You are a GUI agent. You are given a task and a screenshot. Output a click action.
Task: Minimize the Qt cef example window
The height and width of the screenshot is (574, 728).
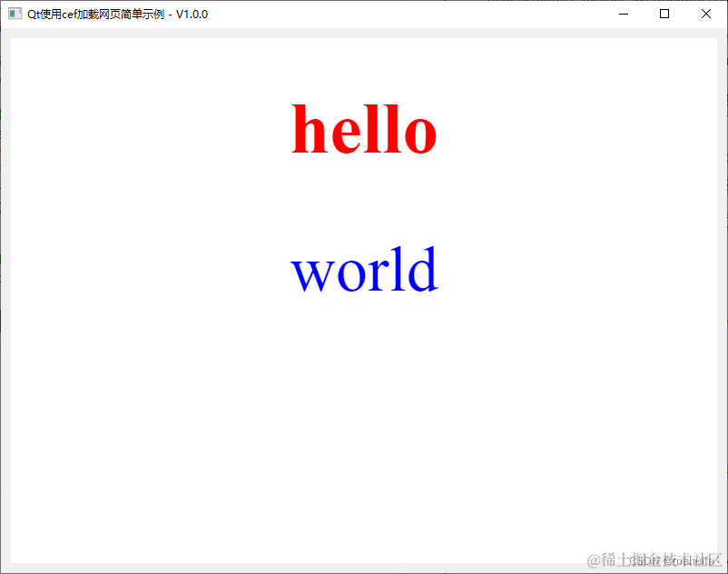pos(624,14)
